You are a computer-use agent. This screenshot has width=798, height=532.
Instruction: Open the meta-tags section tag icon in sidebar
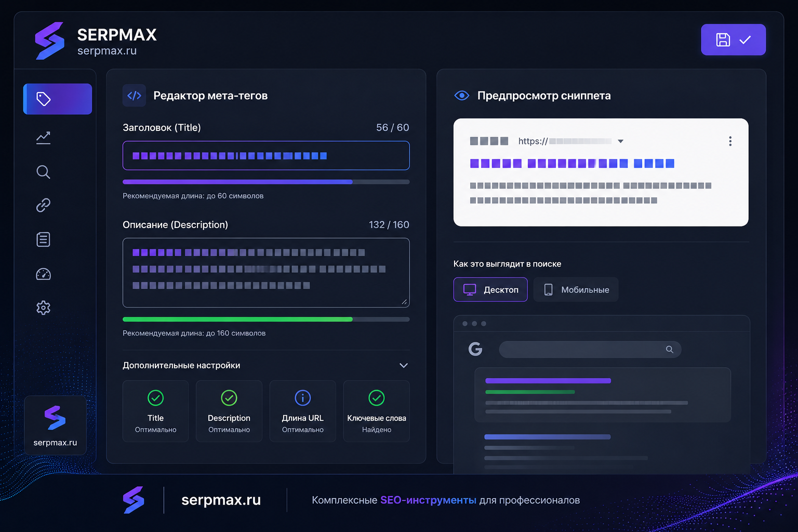point(58,99)
